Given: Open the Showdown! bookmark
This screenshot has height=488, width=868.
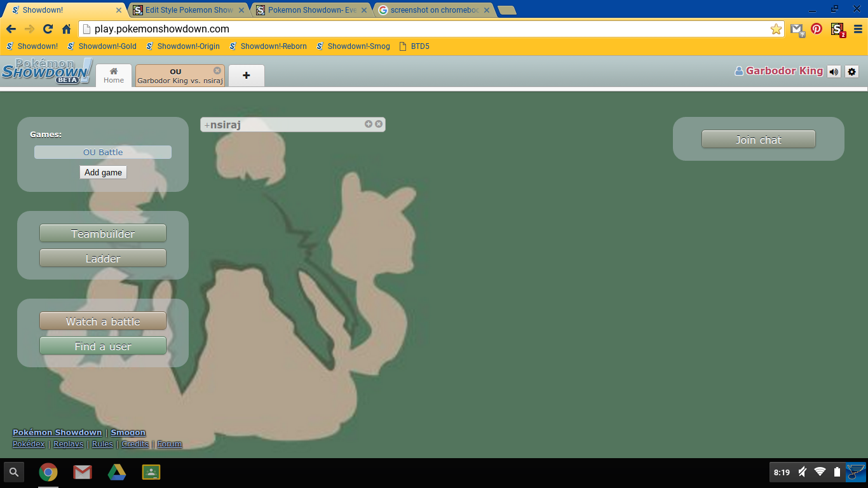Looking at the screenshot, I should click(x=32, y=46).
